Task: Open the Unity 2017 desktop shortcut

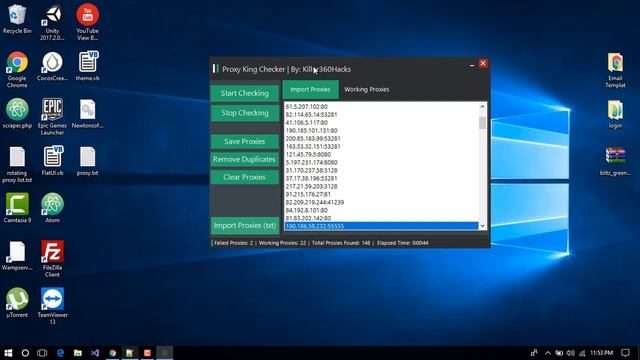Action: [x=52, y=22]
